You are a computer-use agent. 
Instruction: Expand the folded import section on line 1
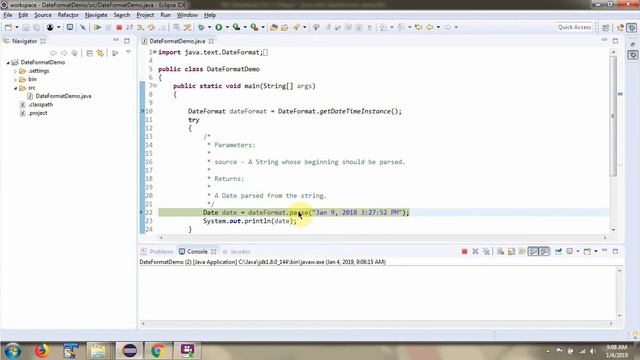pyautogui.click(x=155, y=52)
